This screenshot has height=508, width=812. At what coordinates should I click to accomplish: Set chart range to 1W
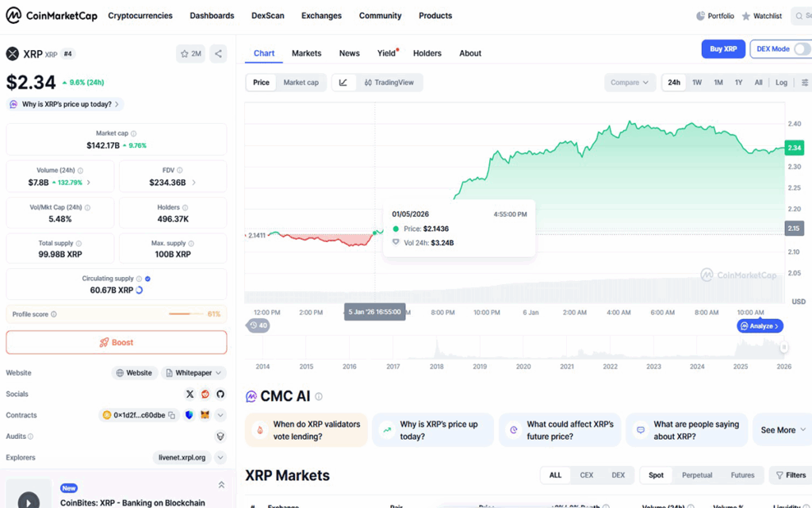tap(697, 83)
